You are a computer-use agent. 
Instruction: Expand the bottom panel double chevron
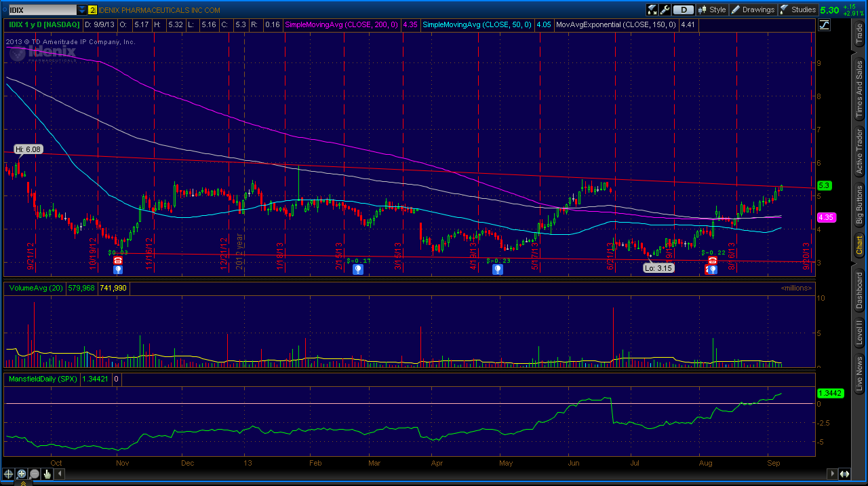pyautogui.click(x=22, y=483)
